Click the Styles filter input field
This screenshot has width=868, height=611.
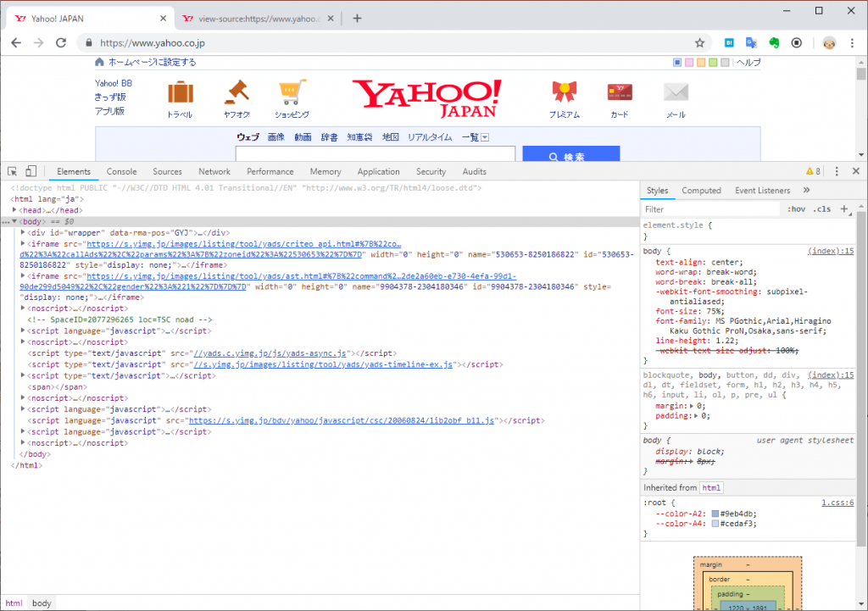point(711,209)
